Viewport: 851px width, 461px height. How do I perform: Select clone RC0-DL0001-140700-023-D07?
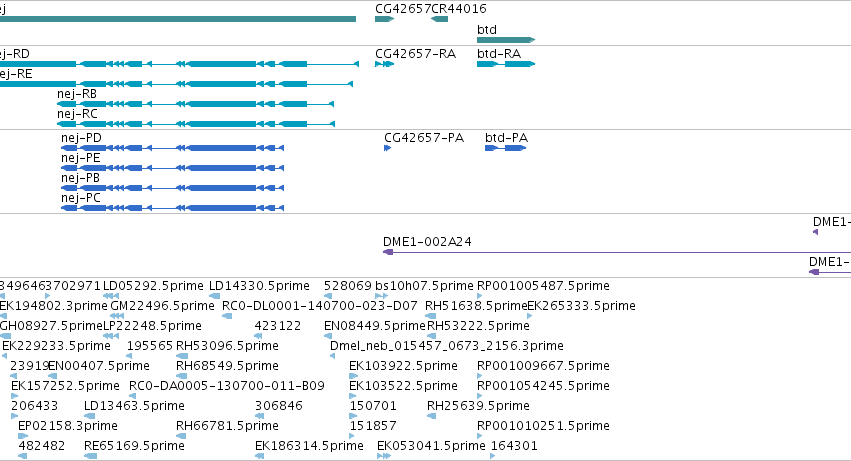(320, 306)
